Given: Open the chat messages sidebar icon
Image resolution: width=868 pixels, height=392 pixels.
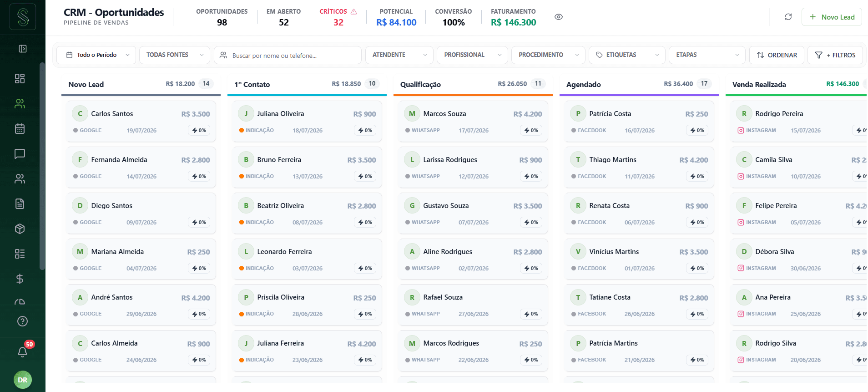Looking at the screenshot, I should pos(20,154).
